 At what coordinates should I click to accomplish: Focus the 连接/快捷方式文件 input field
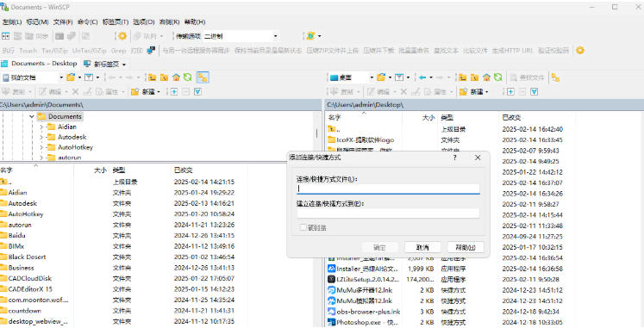[388, 189]
